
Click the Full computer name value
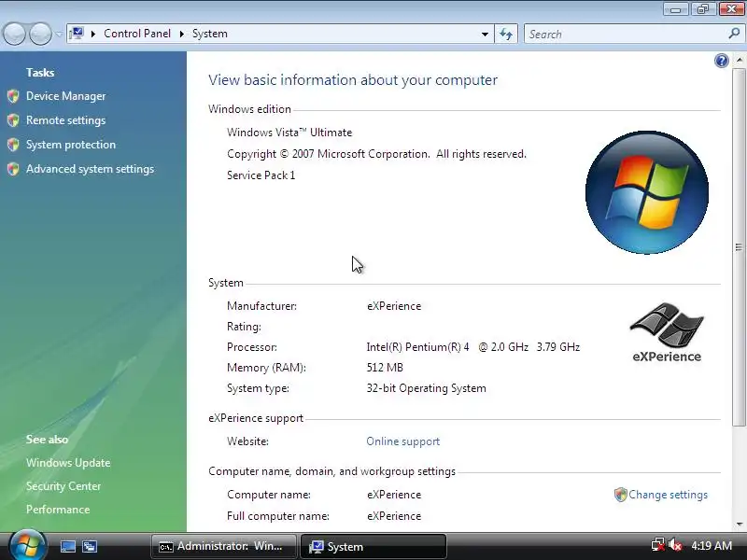(x=394, y=516)
